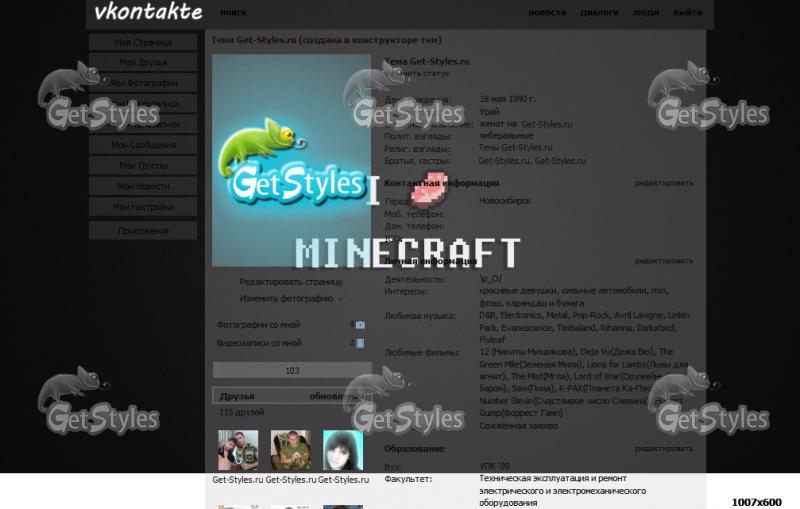
Task: Click выйти to log out
Action: pyautogui.click(x=687, y=12)
